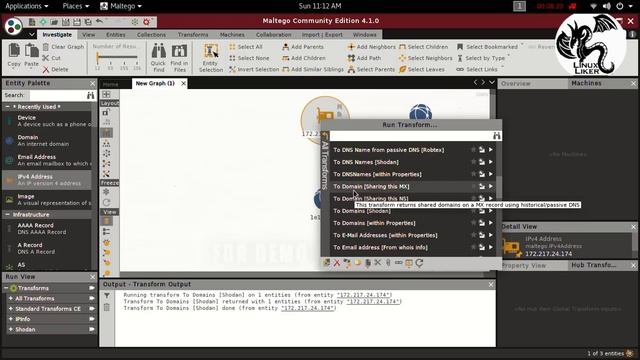Viewport: 640px width, 360px height.
Task: Click trash icon in Transform Output panel
Action: 107,307
